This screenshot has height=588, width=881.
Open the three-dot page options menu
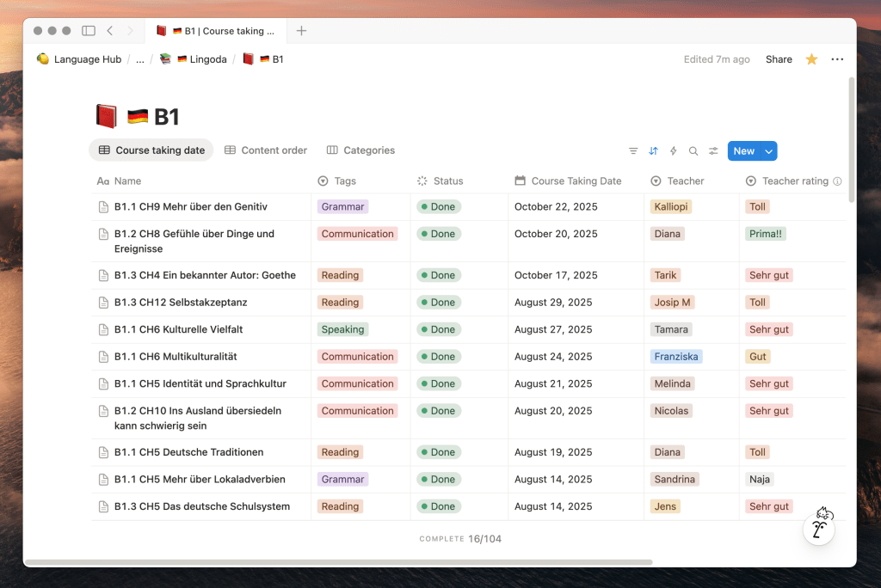(837, 59)
